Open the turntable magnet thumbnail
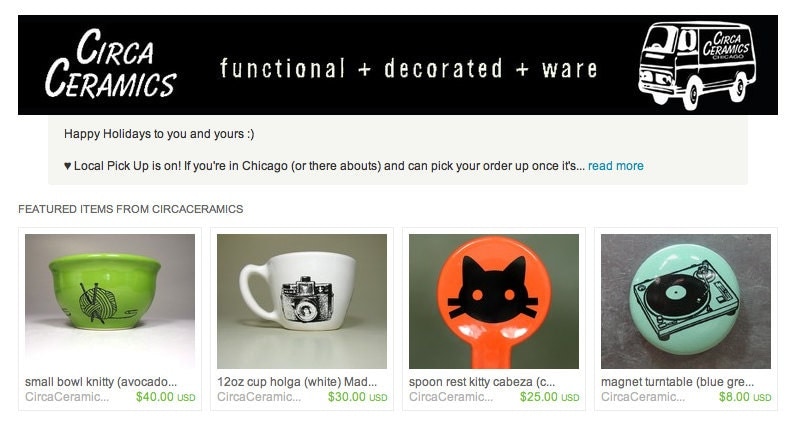Screen dimensions: 794x424 686,301
